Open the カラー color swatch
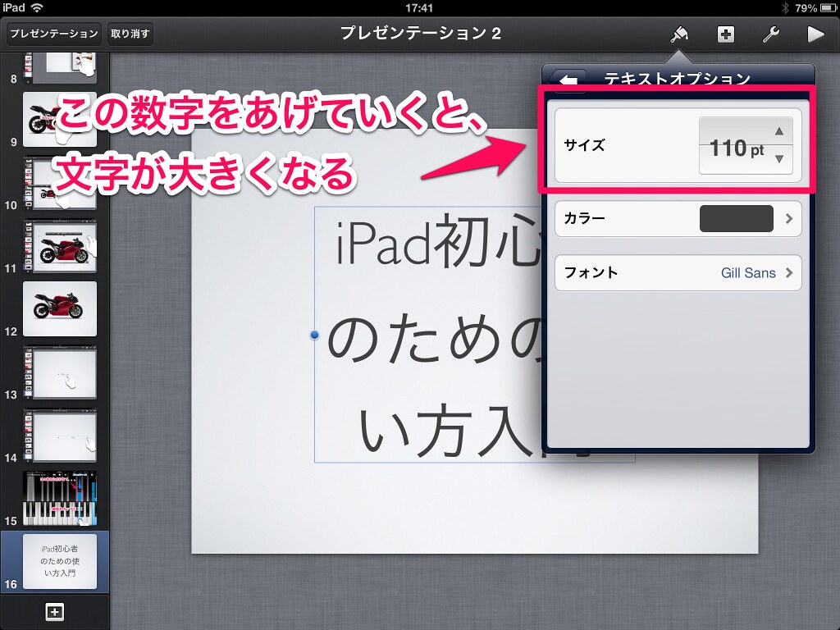This screenshot has width=840, height=630. (x=736, y=219)
